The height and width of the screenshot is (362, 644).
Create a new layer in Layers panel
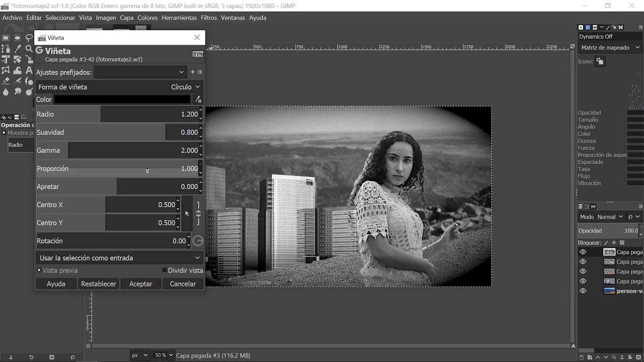(582, 357)
